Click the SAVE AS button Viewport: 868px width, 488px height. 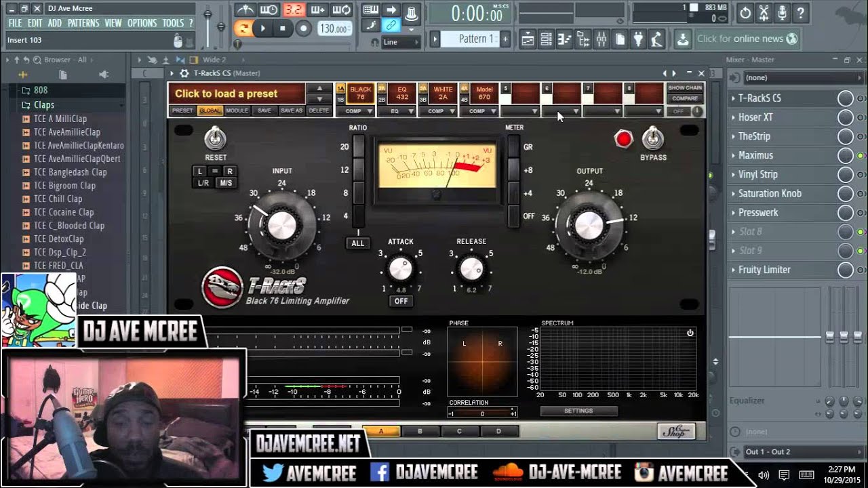292,110
